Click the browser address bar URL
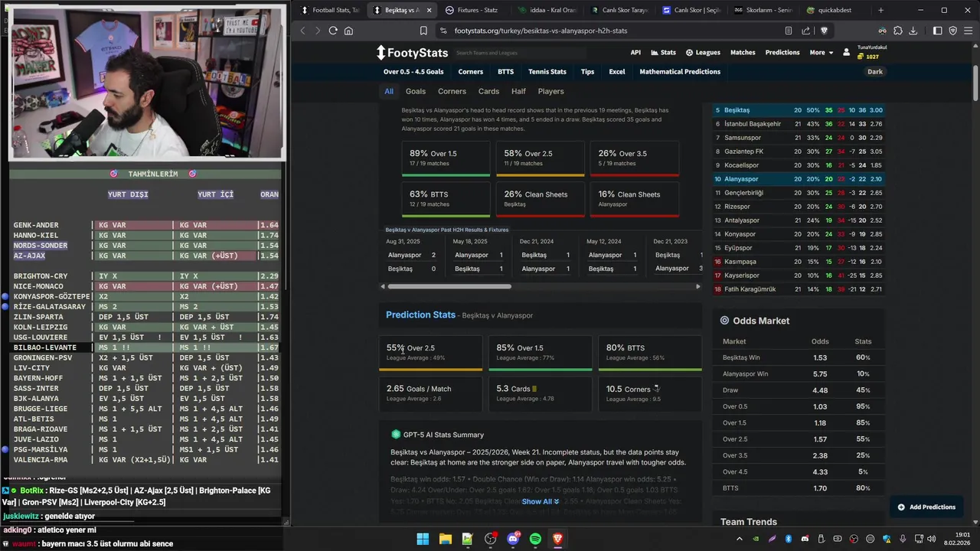Screen dimensions: 980x551 (541, 31)
